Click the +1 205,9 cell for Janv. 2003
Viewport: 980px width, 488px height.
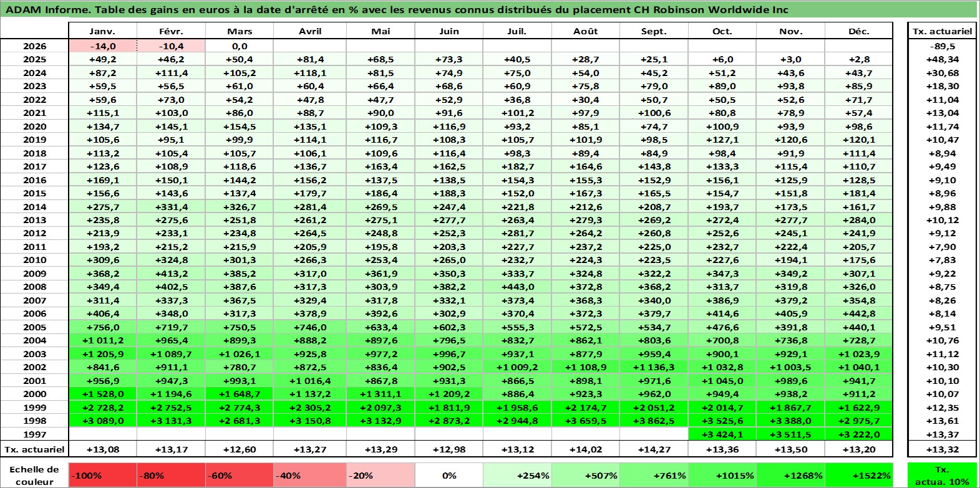tap(102, 354)
